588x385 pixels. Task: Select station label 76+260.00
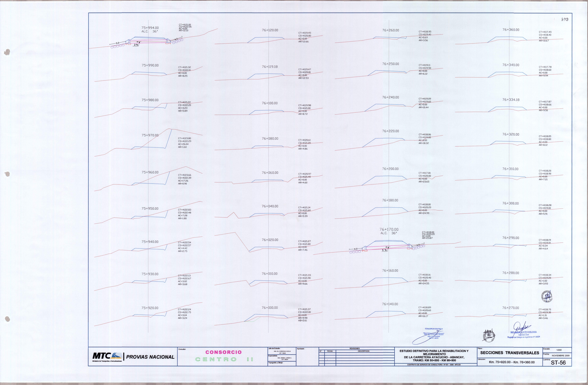tap(391, 30)
